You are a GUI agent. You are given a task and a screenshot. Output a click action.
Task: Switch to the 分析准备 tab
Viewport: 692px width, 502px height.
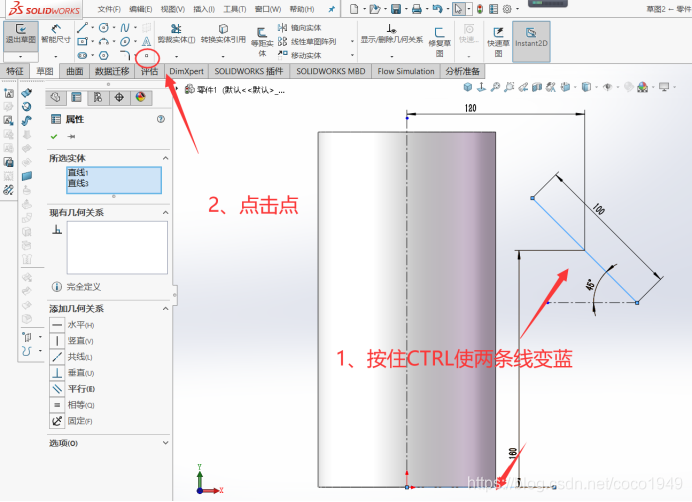(463, 71)
